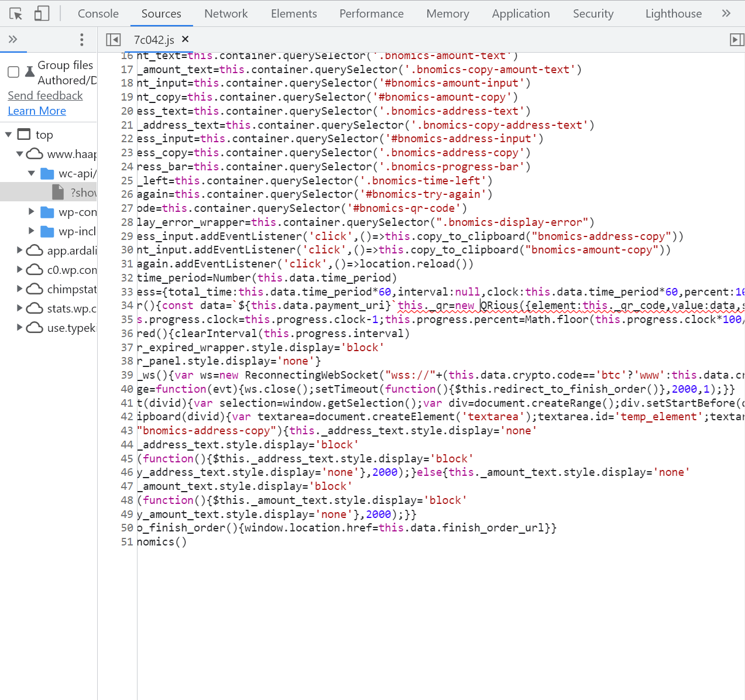
Task: Click the app.ardali cloud icon
Action: (35, 251)
